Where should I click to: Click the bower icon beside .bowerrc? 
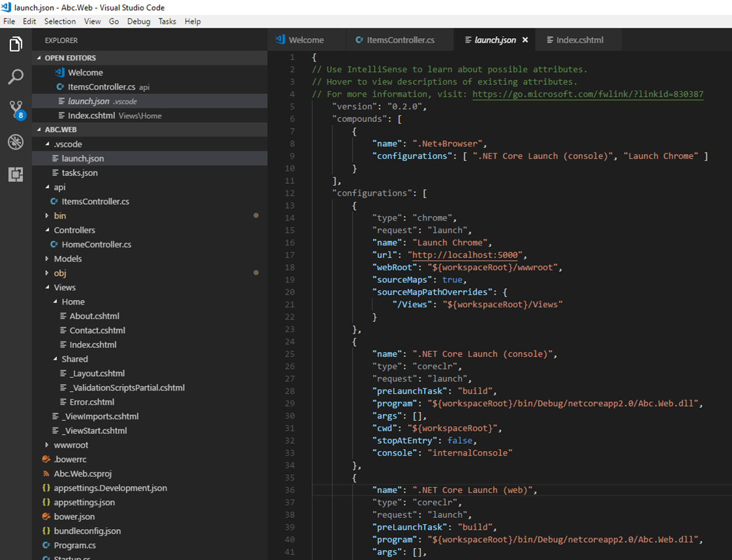click(x=46, y=459)
